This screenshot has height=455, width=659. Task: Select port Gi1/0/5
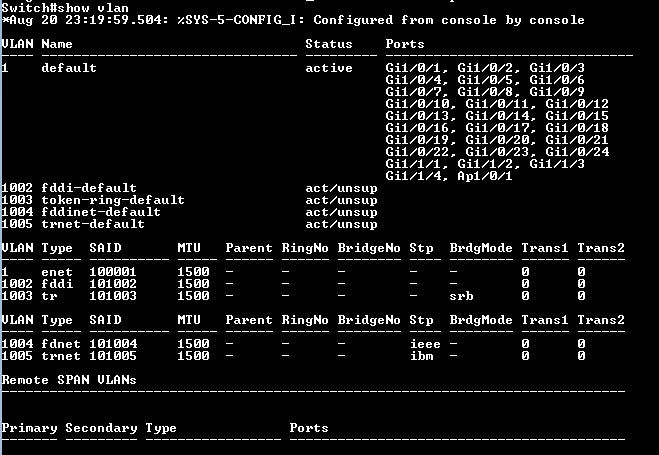485,80
